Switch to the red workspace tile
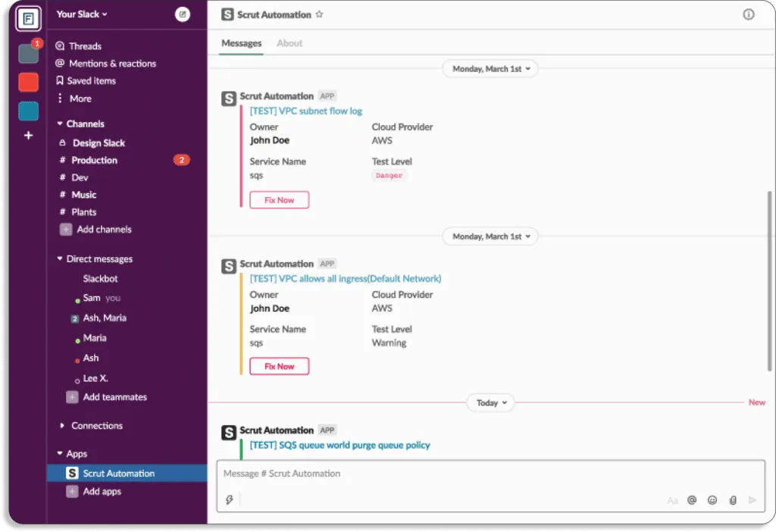The image size is (776, 532). point(28,82)
